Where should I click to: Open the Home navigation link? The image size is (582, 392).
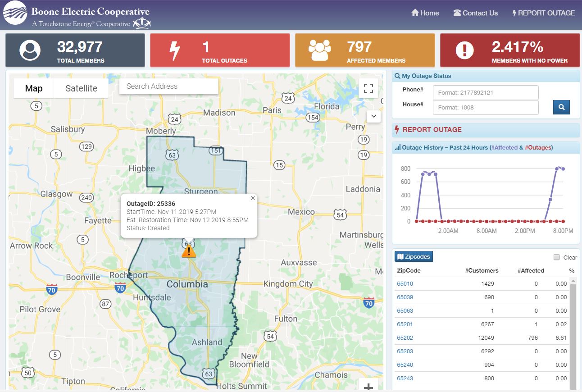(425, 13)
